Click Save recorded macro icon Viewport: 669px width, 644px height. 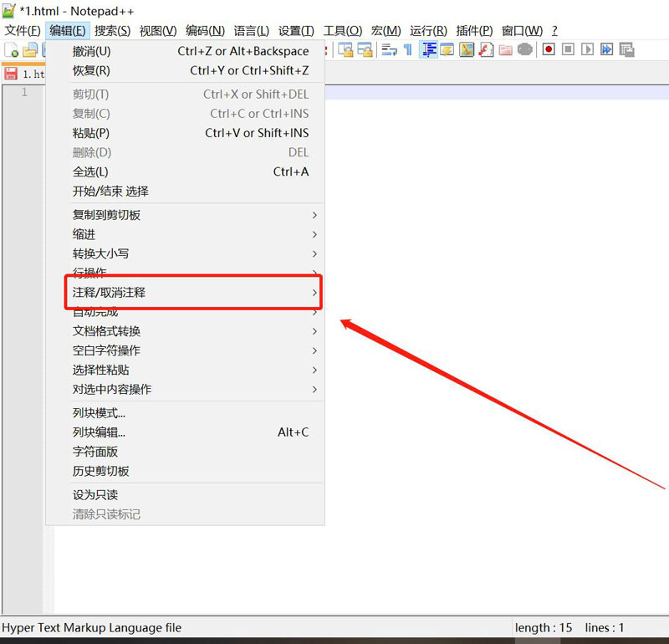(x=626, y=50)
